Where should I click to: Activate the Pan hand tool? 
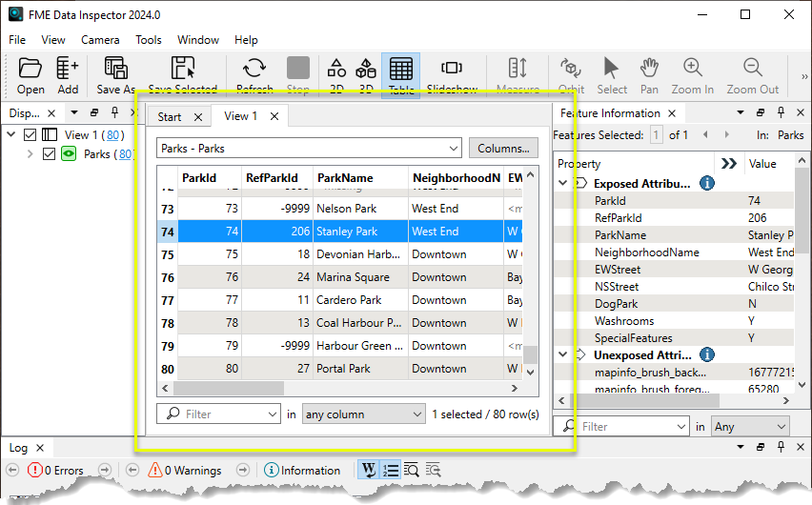pyautogui.click(x=649, y=74)
